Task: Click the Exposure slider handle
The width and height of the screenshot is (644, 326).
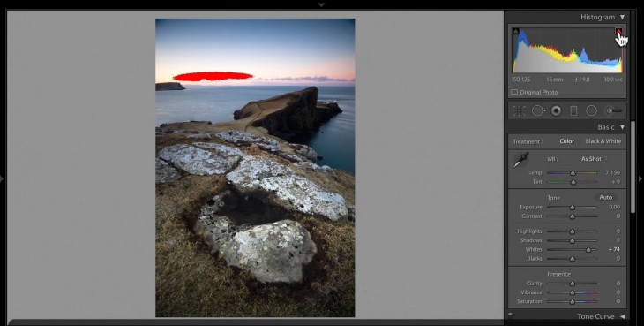Action: pos(573,208)
